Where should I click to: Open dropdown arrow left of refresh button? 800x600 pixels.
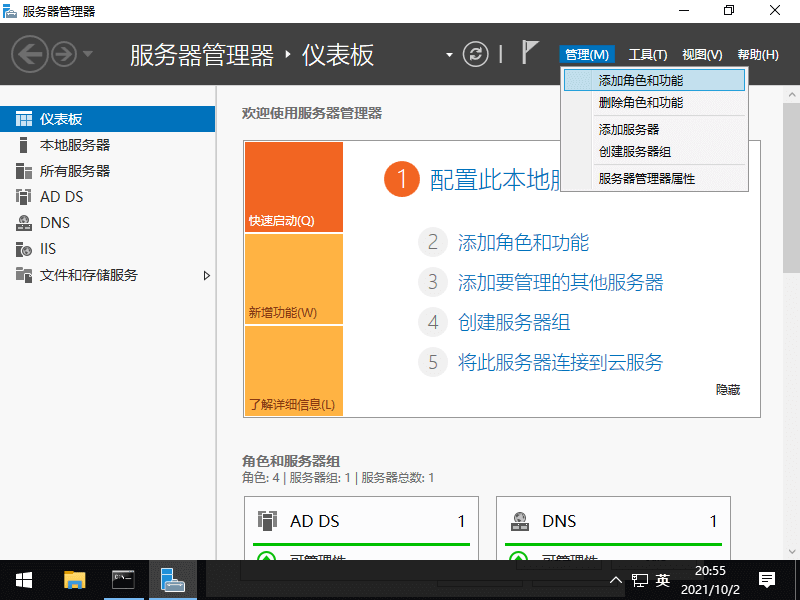point(449,54)
